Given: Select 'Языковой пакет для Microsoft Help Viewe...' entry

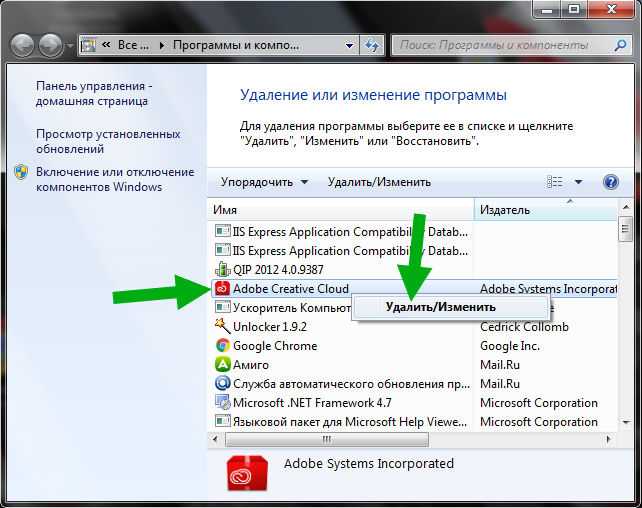Looking at the screenshot, I should [x=350, y=422].
